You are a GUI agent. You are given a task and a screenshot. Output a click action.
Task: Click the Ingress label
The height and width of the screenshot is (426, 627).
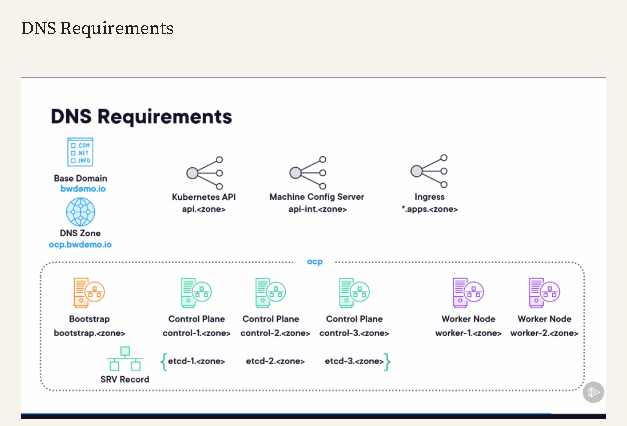pyautogui.click(x=429, y=197)
